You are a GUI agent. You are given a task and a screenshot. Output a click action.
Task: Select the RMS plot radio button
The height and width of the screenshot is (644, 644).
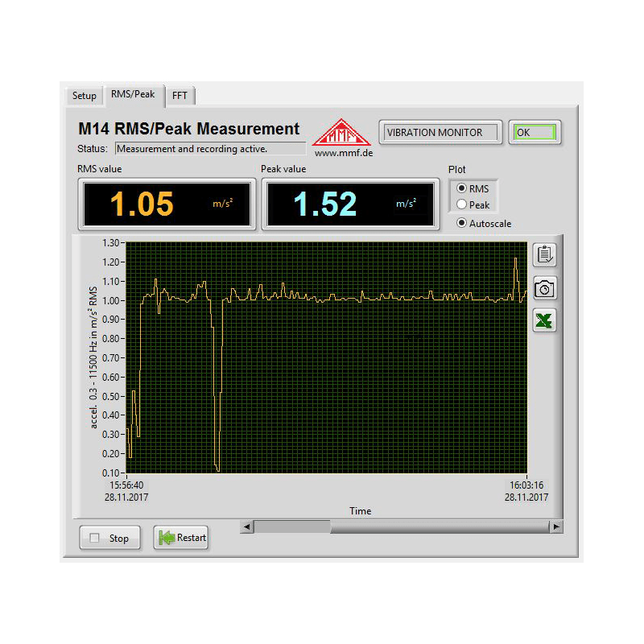(462, 188)
